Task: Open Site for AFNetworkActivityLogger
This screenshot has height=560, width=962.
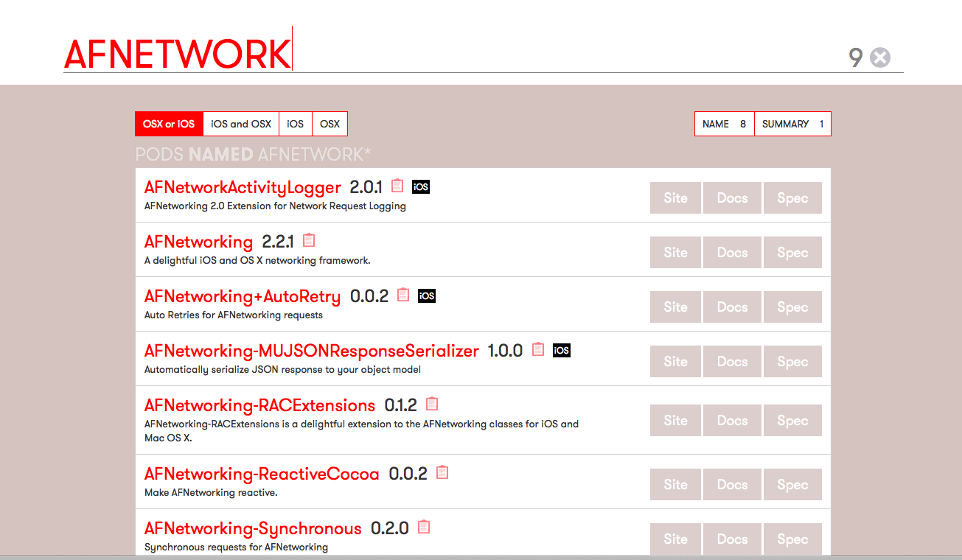Action: (675, 198)
